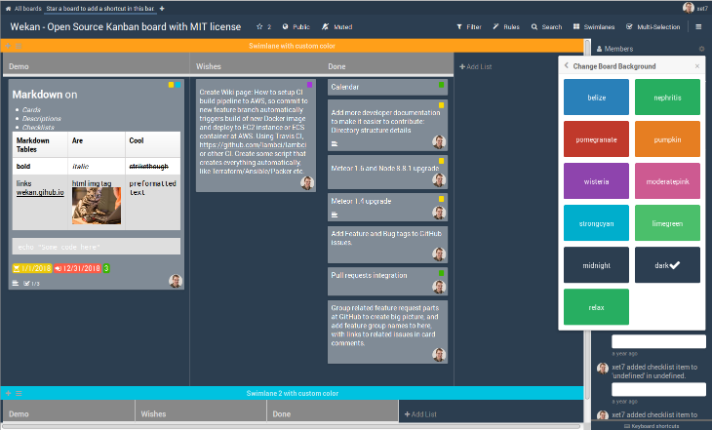The height and width of the screenshot is (438, 712).
Task: Click the cat image thumbnail
Action: (96, 206)
